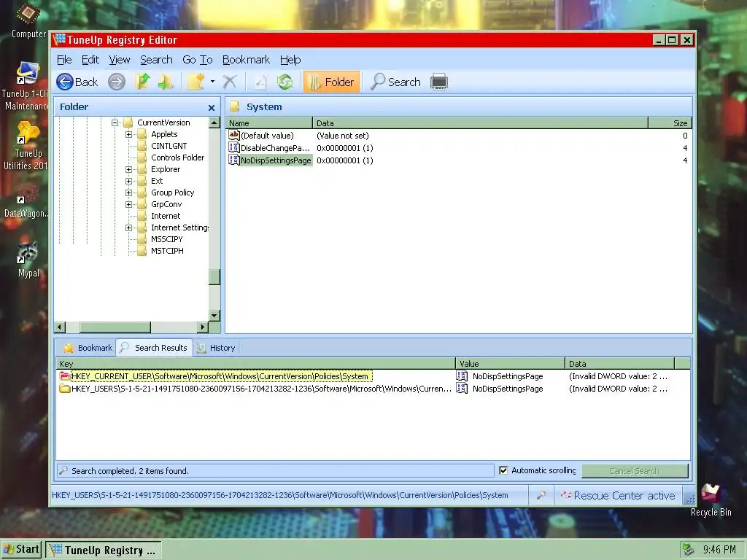The image size is (747, 560).
Task: Select the CINTLGNT folder
Action: [x=169, y=146]
